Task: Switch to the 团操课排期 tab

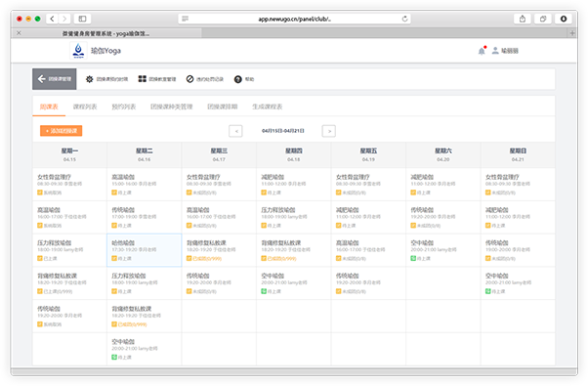Action: pyautogui.click(x=223, y=107)
